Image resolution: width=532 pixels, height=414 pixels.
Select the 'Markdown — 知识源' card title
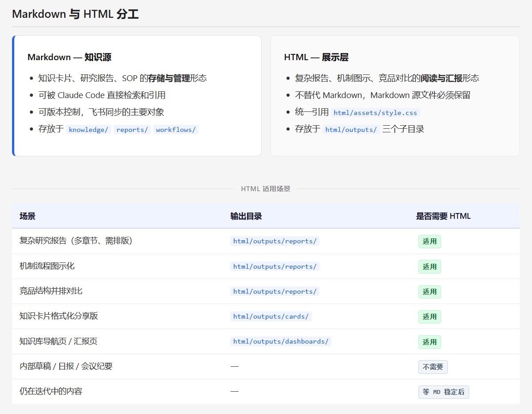tap(70, 57)
